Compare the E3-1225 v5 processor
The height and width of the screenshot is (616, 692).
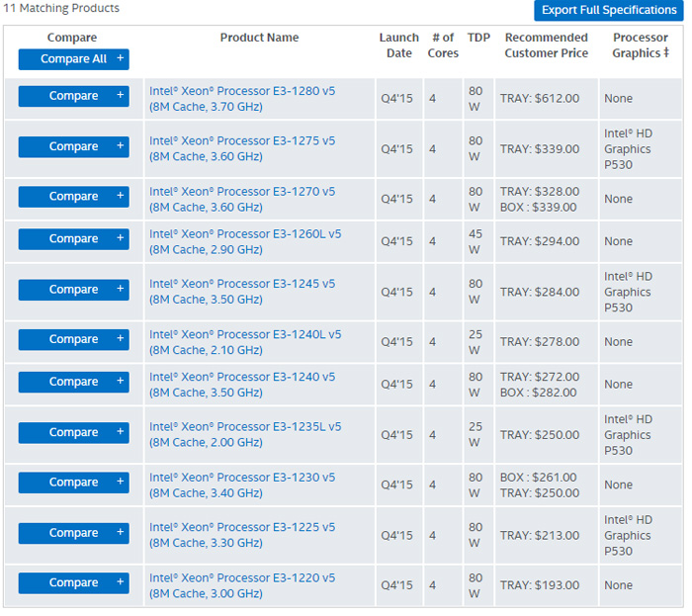click(74, 533)
